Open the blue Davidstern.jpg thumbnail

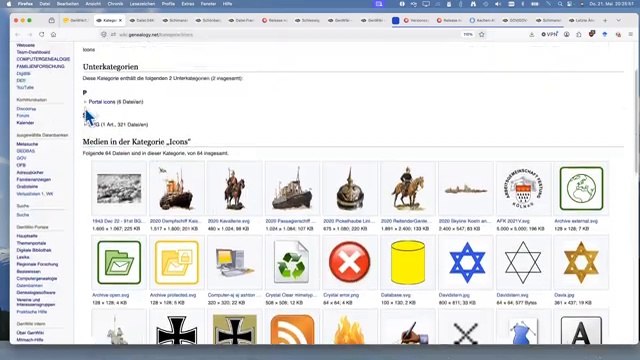pyautogui.click(x=466, y=262)
